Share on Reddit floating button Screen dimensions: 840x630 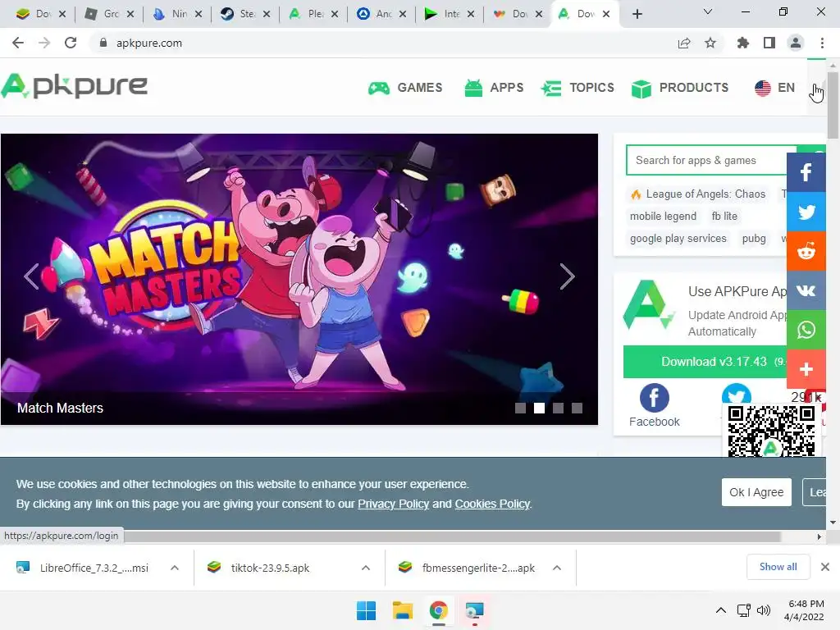click(806, 251)
